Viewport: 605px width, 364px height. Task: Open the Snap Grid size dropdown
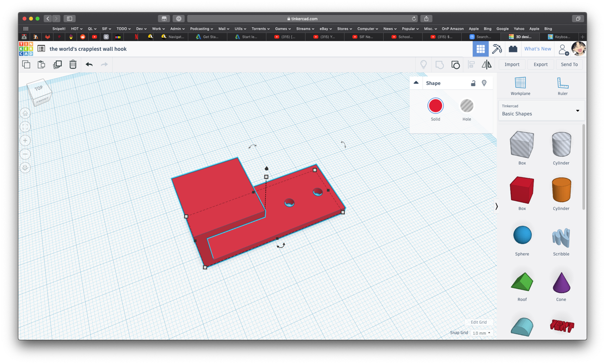(482, 333)
